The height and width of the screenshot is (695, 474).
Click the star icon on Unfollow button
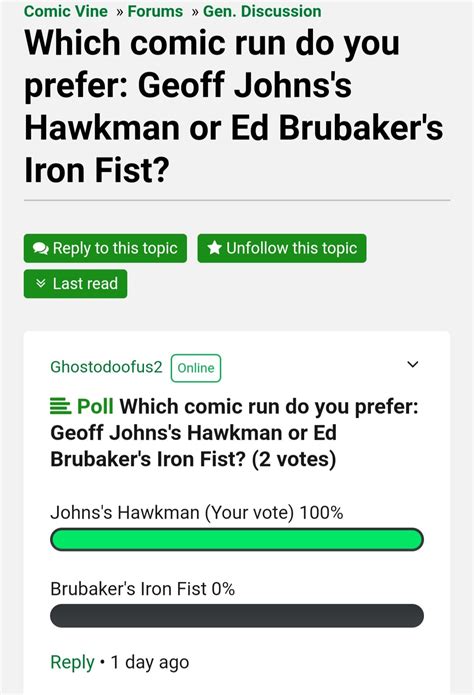point(214,248)
